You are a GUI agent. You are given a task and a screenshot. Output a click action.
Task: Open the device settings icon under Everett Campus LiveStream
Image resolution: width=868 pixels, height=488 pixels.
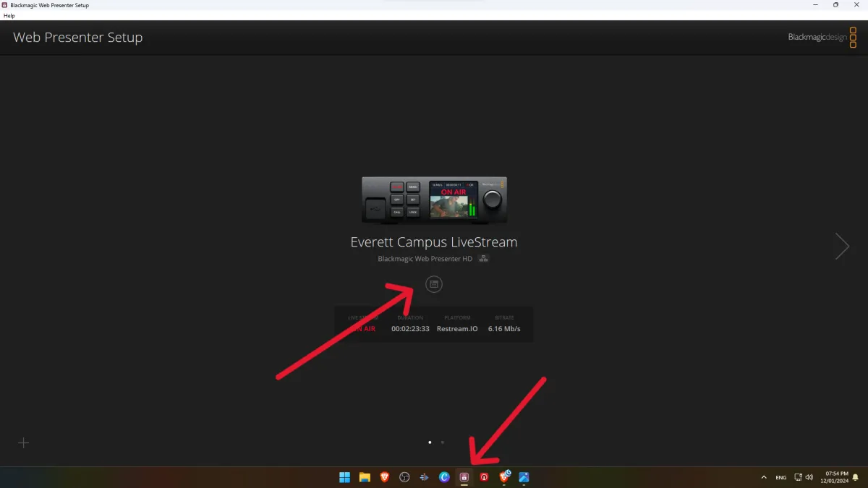coord(433,284)
